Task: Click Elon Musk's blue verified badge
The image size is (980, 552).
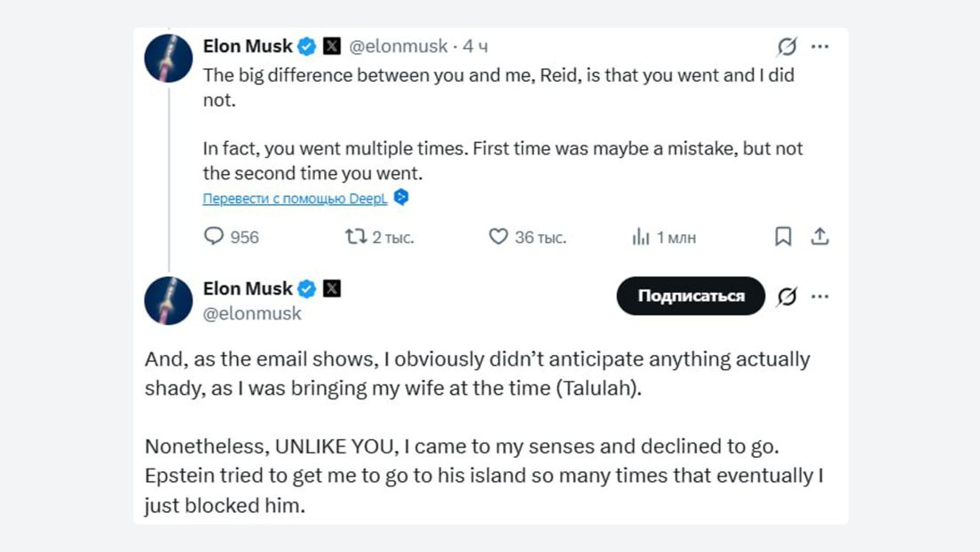Action: (x=306, y=46)
